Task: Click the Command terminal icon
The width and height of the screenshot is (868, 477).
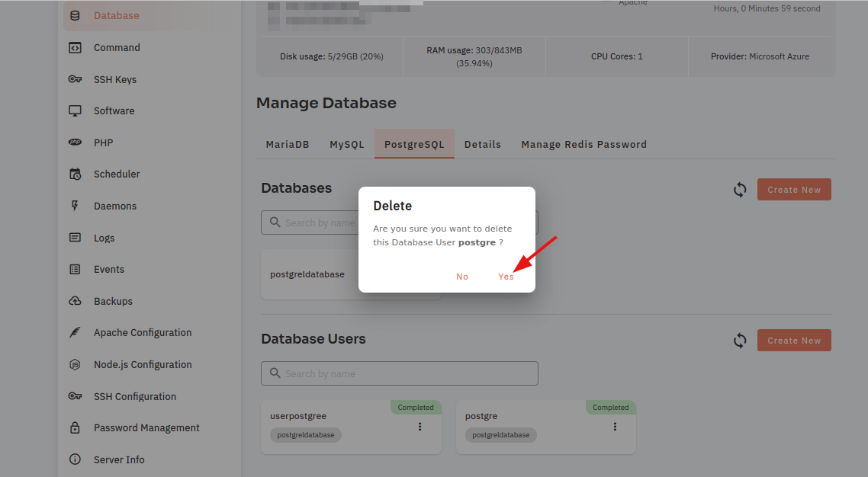Action: point(75,47)
